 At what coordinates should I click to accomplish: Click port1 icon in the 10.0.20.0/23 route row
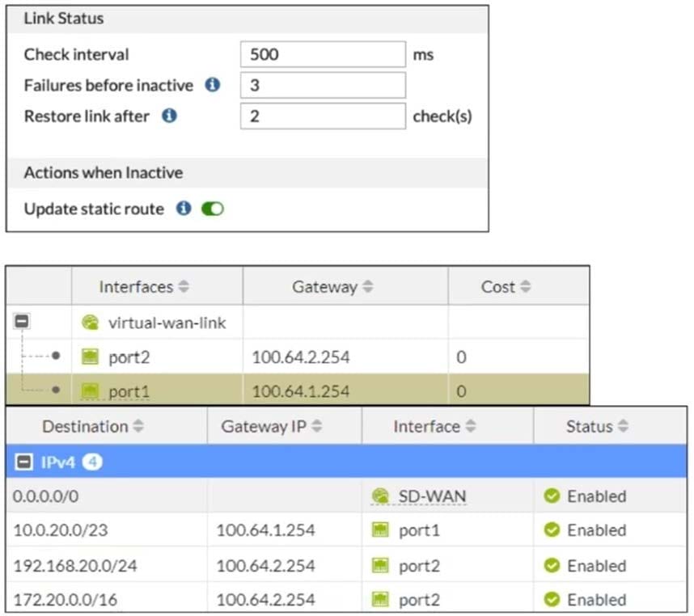380,530
